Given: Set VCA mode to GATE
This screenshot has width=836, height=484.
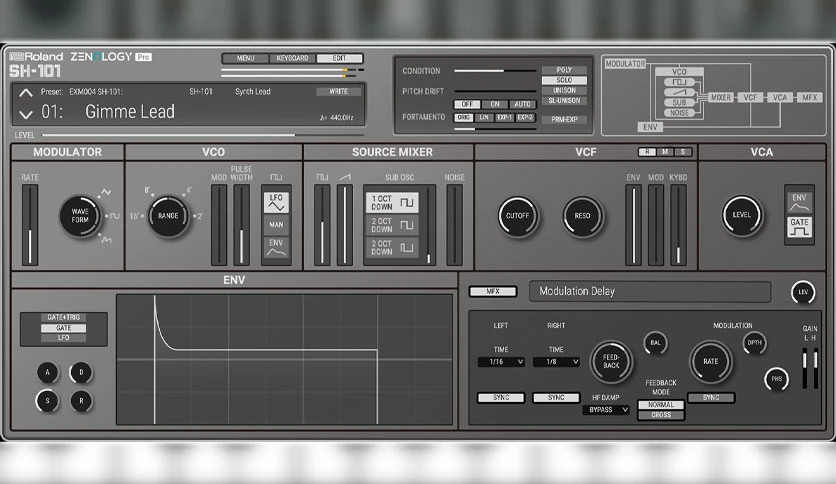Looking at the screenshot, I should coord(799,227).
